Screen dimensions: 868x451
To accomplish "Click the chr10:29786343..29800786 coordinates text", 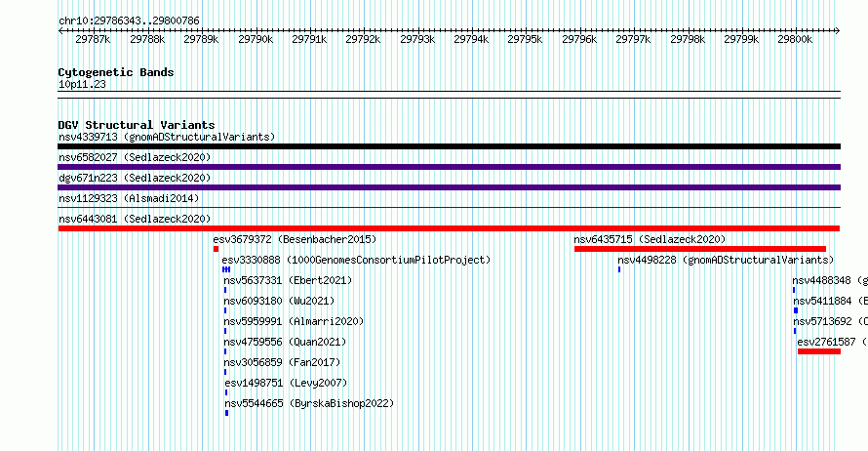I will point(129,20).
